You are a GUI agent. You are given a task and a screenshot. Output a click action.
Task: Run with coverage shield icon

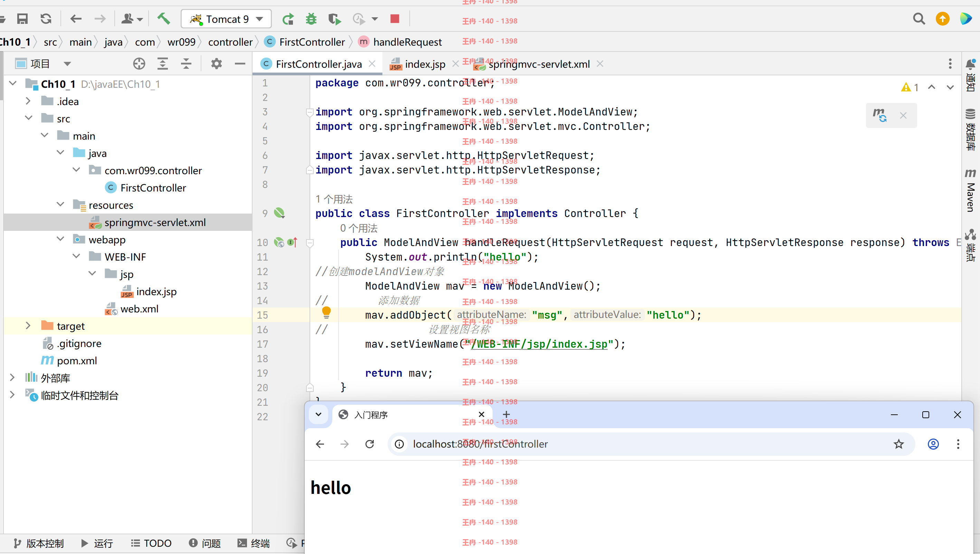(334, 19)
